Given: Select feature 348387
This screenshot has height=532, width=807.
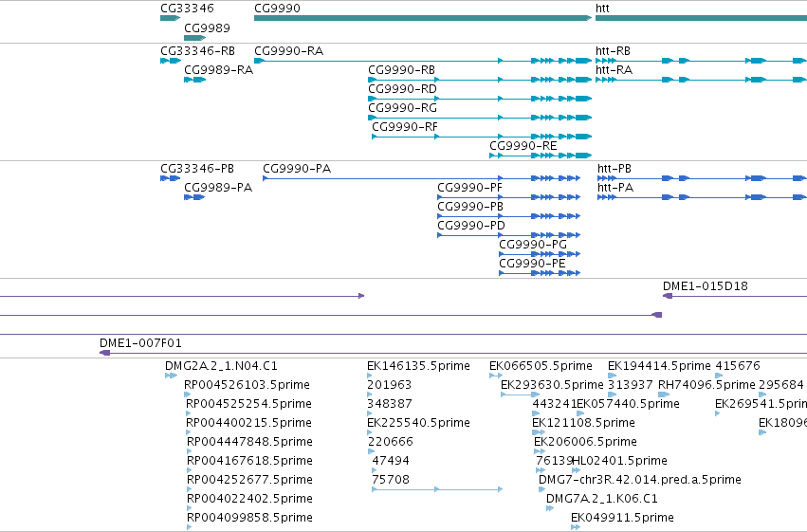Looking at the screenshot, I should click(x=390, y=404).
